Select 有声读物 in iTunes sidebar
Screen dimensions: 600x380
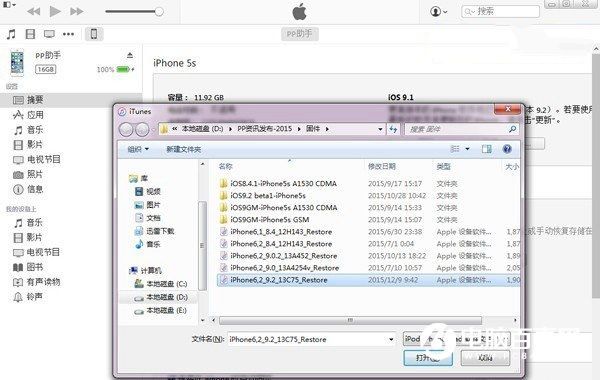44,282
